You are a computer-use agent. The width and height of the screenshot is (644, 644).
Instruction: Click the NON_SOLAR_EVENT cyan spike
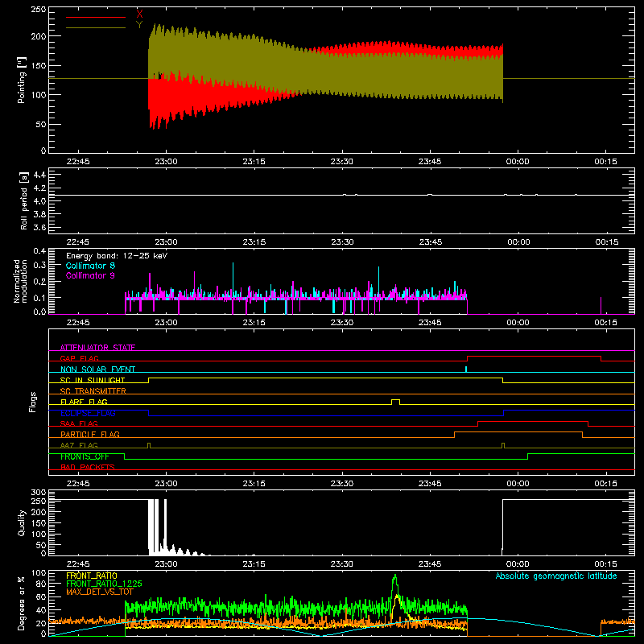click(466, 369)
